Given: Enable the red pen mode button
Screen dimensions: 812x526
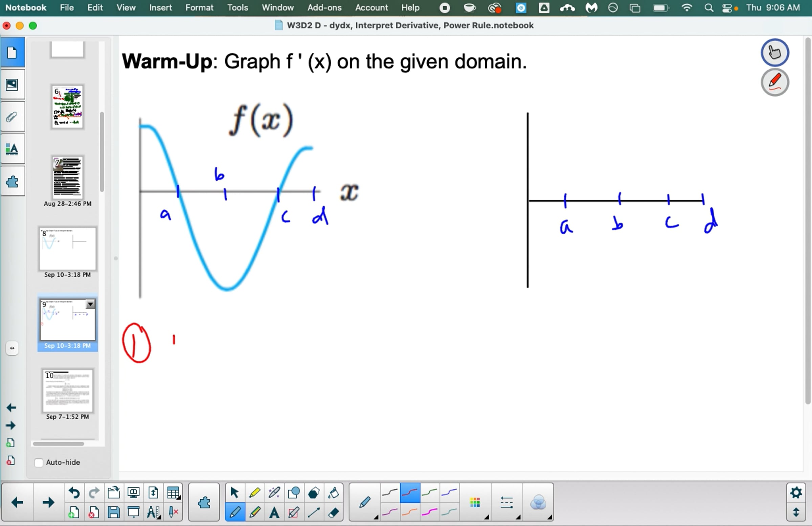Looking at the screenshot, I should point(774,82).
